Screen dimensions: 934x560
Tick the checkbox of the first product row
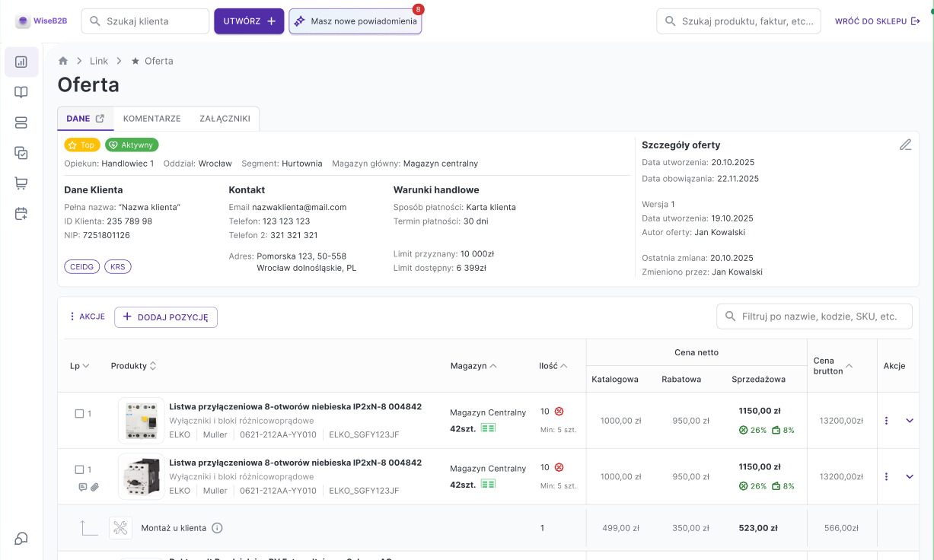(79, 414)
